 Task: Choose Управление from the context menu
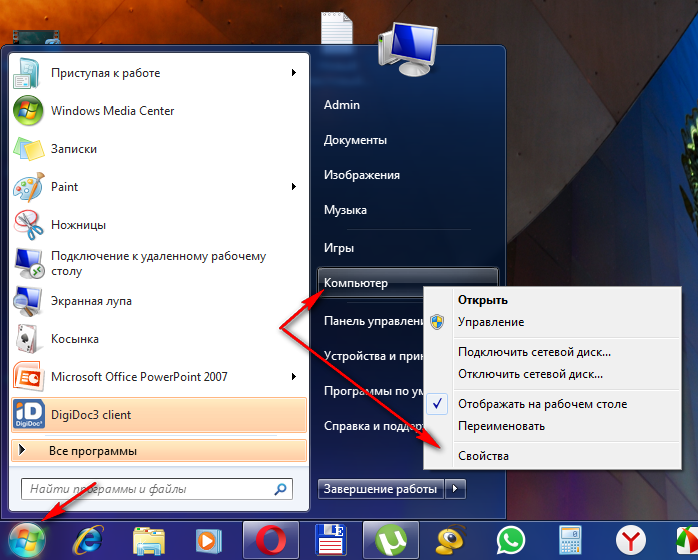coord(491,322)
